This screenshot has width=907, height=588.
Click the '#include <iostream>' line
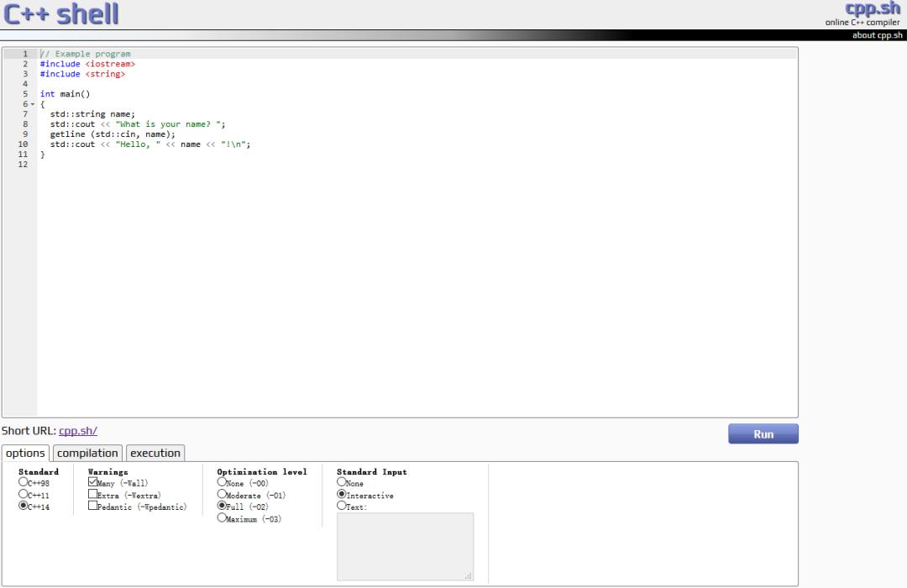pyautogui.click(x=87, y=64)
